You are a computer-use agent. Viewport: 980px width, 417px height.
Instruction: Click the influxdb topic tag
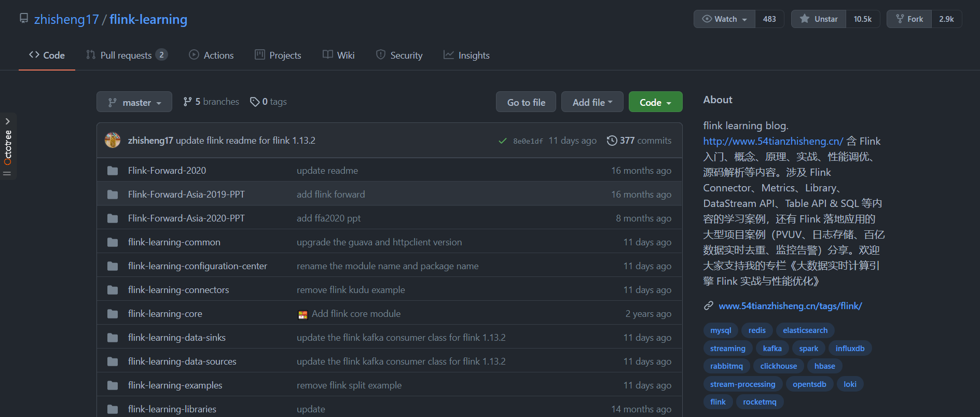[x=850, y=349]
